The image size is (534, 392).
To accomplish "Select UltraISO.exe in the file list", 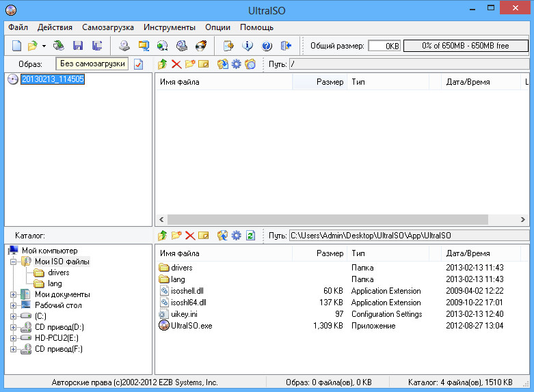I will 191,326.
